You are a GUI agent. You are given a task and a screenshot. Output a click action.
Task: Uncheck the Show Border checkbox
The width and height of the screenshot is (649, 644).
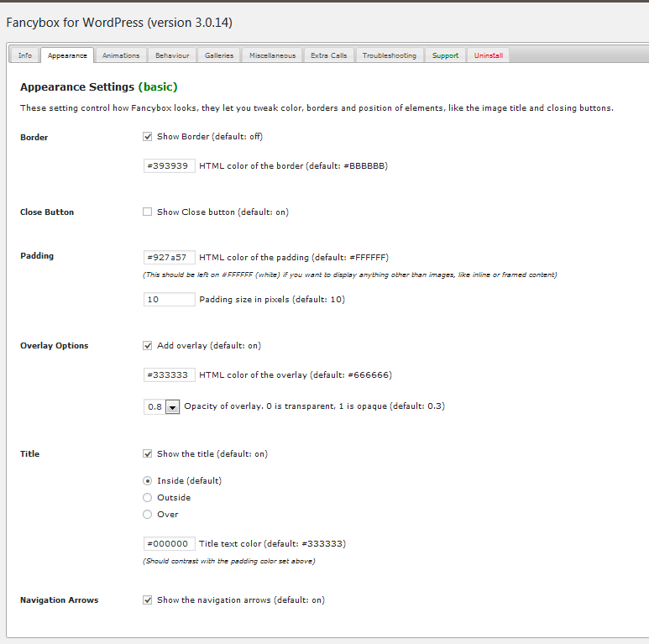pos(148,137)
